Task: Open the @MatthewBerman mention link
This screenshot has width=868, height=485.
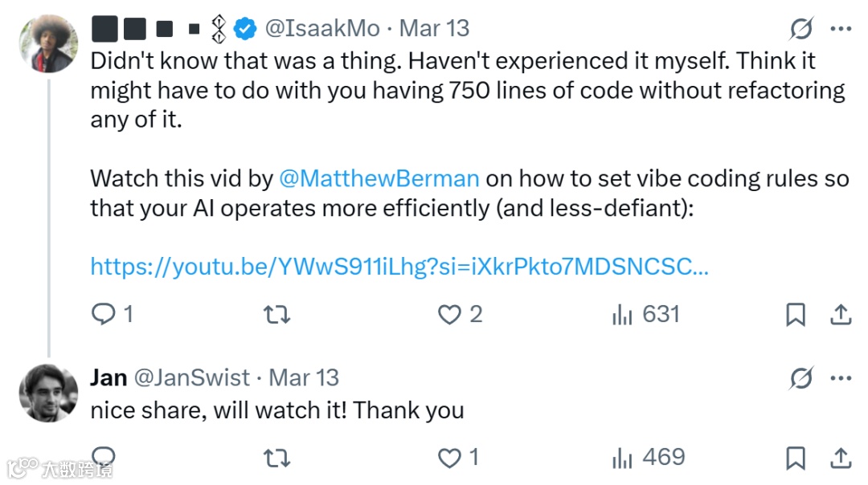Action: (379, 178)
